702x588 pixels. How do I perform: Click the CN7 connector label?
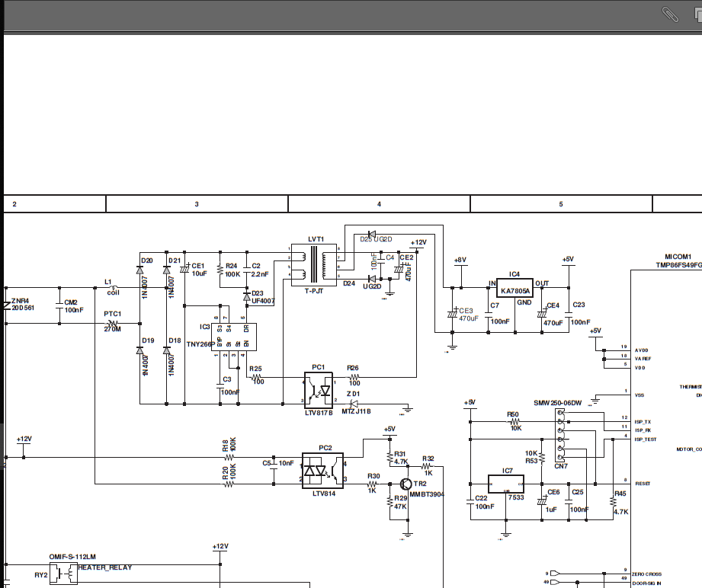tap(561, 466)
